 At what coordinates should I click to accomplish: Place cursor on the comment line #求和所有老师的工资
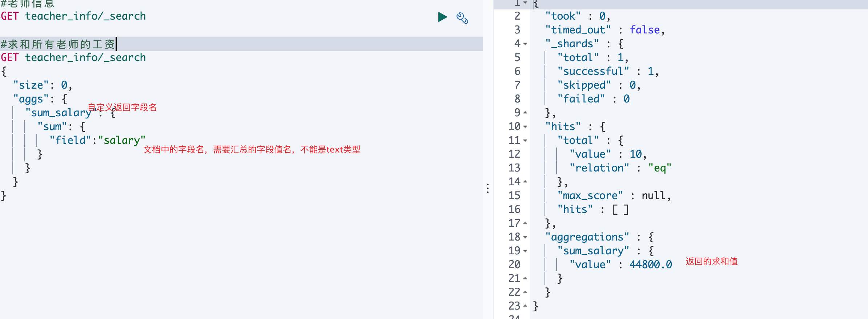58,44
